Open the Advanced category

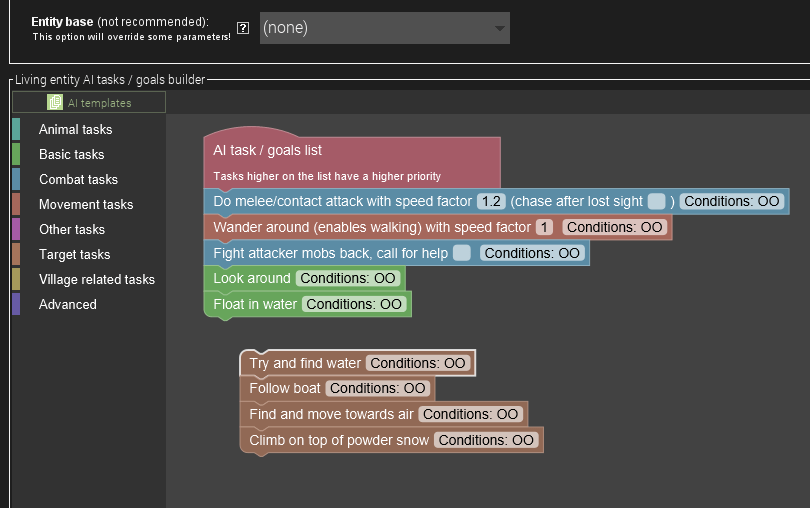68,304
